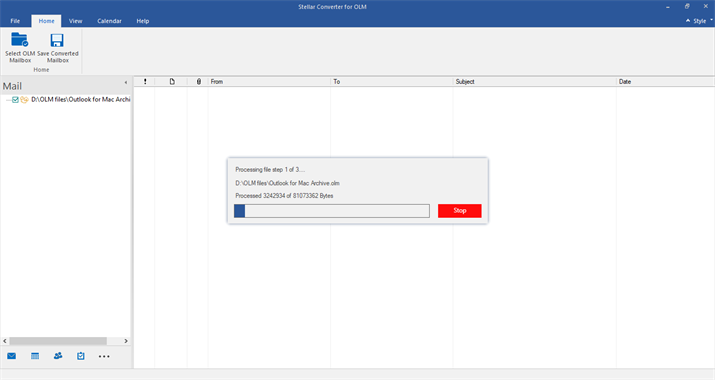Minimize the Stellar Converter window
The width and height of the screenshot is (715, 380).
668,6
